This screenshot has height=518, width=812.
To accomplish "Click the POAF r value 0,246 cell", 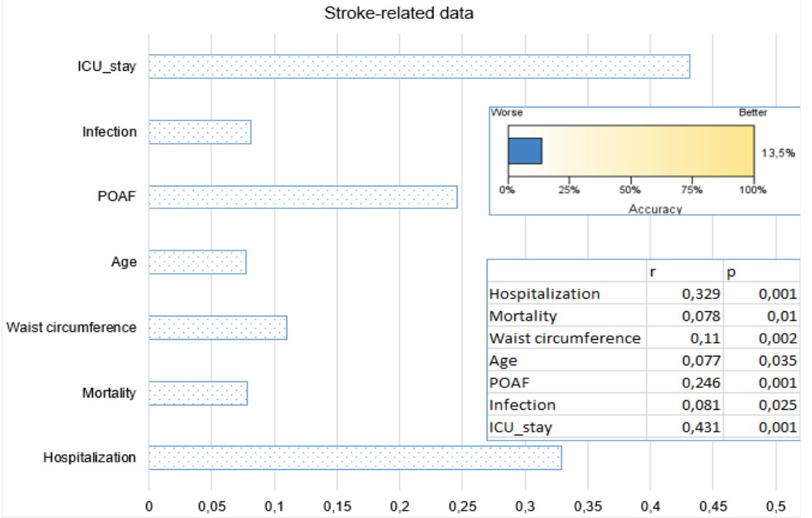I will (x=685, y=383).
